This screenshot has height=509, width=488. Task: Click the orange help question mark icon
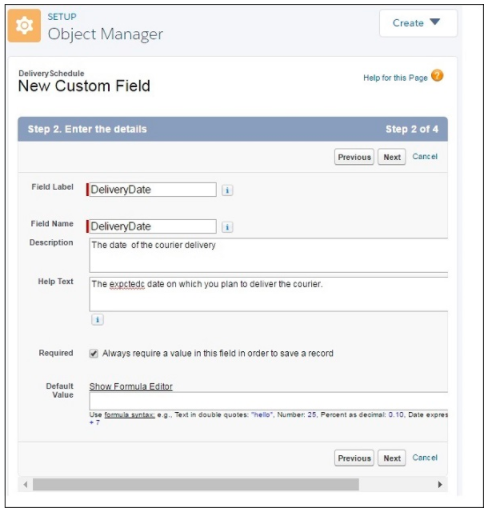coord(437,76)
